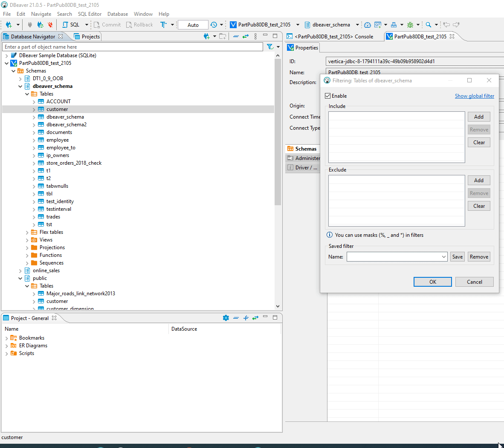This screenshot has width=504, height=448.
Task: Toggle Auto commit mode in the toolbar
Action: [x=192, y=24]
